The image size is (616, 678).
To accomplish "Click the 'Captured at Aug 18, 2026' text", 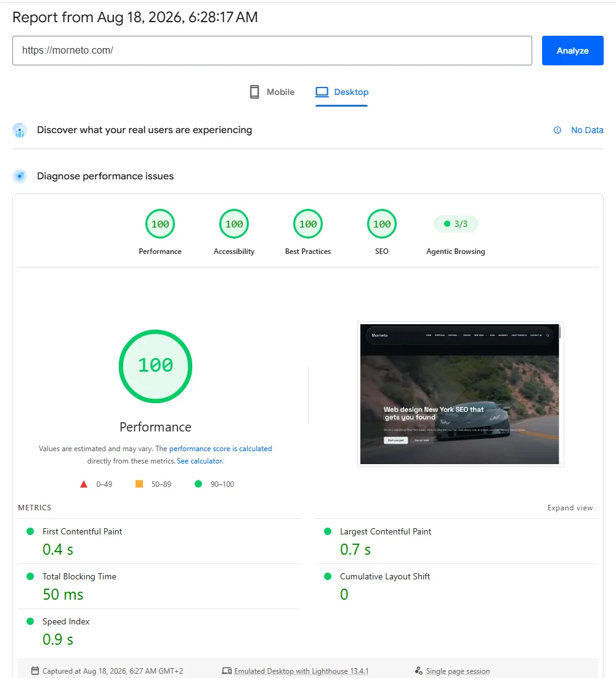I will click(112, 671).
